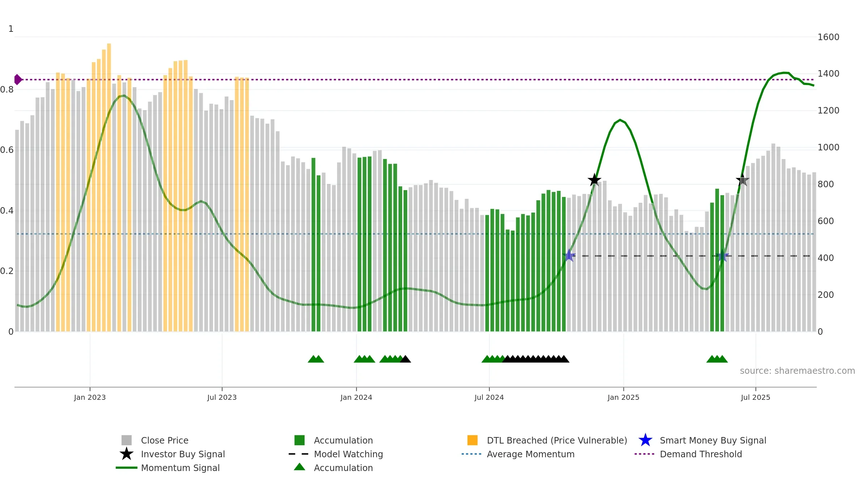Screen dimensions: 868x488
Task: Click the Jul 2025 axis label
Action: click(x=756, y=398)
